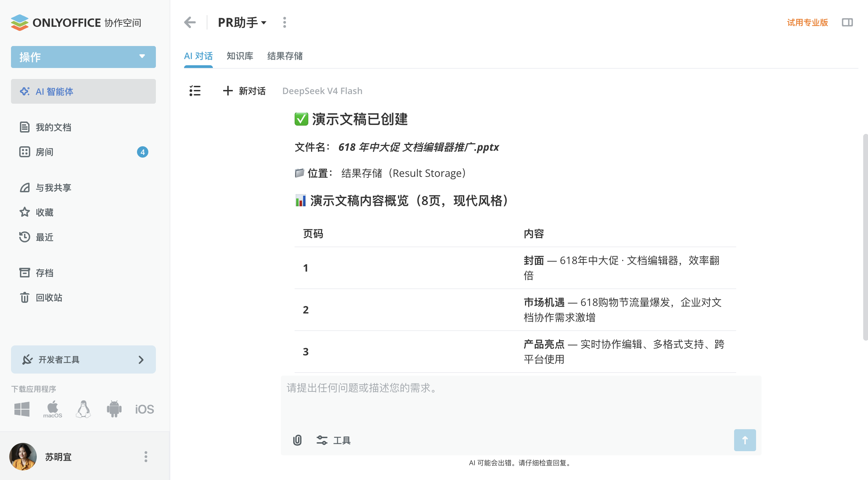
Task: Open the 操作 dropdown button
Action: [x=83, y=57]
